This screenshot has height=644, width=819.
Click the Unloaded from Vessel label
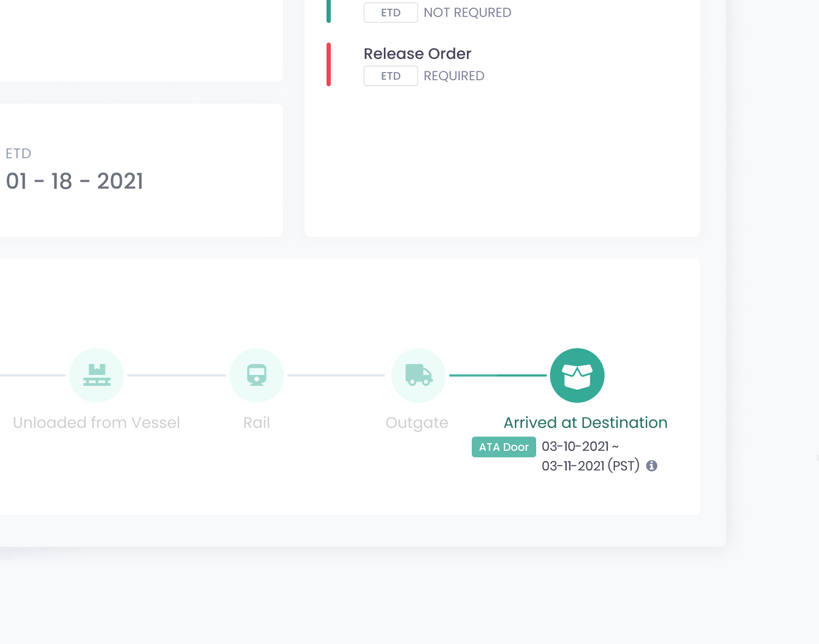96,422
